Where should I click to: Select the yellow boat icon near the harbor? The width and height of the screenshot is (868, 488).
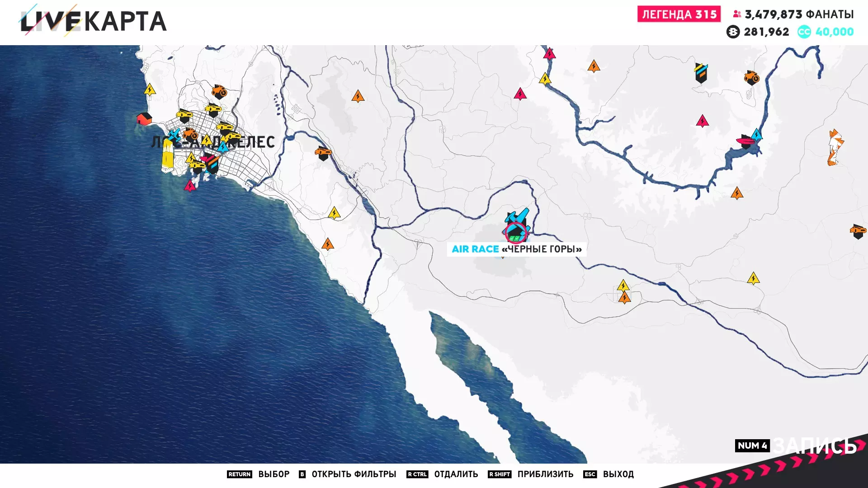(x=167, y=156)
